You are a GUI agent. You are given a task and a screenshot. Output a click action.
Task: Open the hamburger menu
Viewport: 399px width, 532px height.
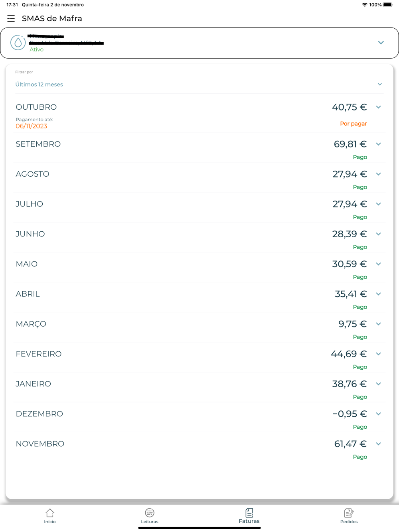11,18
